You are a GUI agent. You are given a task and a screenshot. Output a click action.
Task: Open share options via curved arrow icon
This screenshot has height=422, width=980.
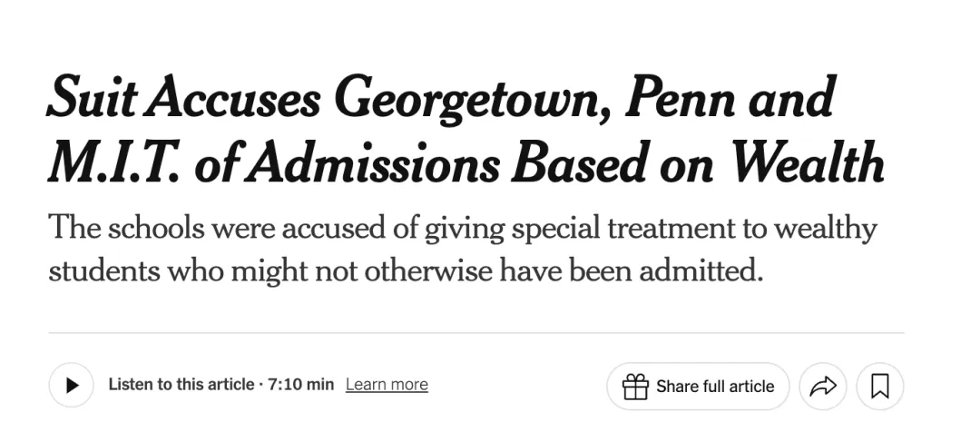click(822, 387)
